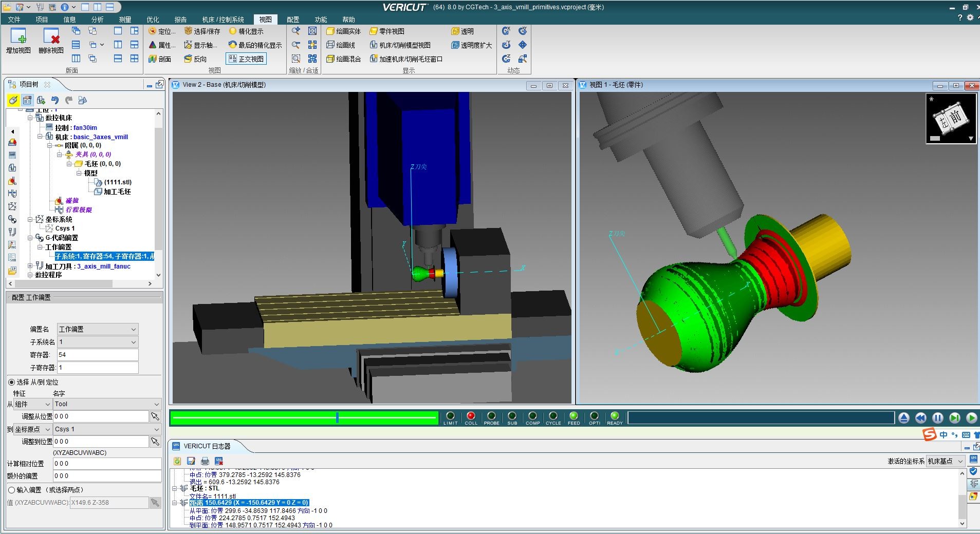Click the Play to End simulation button
The height and width of the screenshot is (534, 980).
point(971,418)
